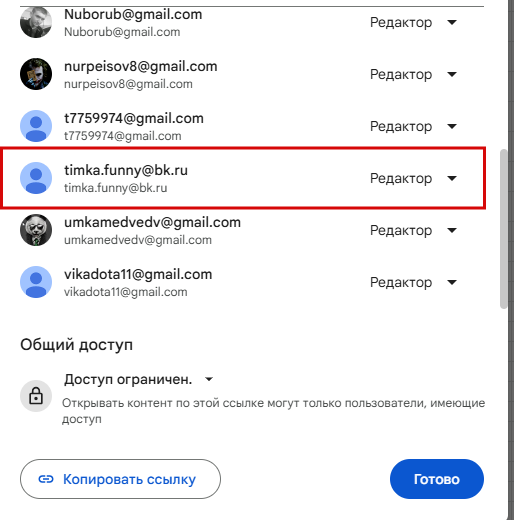The image size is (514, 520).
Task: Expand the Доступ ограничен access dropdown
Action: click(139, 379)
